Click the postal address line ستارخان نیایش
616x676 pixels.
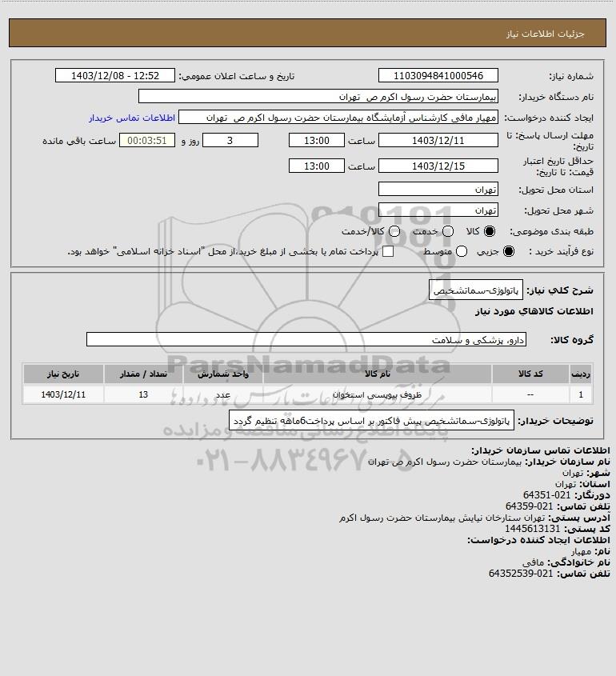442,518
